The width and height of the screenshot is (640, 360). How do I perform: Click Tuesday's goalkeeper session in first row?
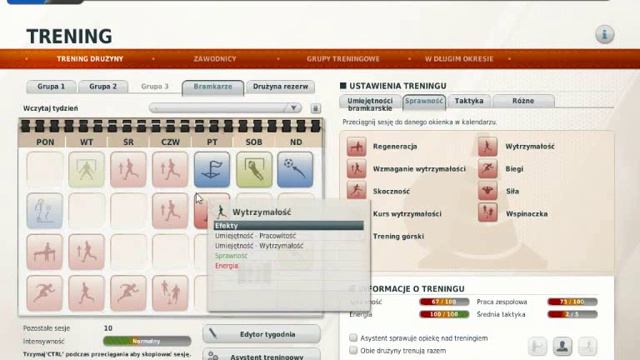87,169
